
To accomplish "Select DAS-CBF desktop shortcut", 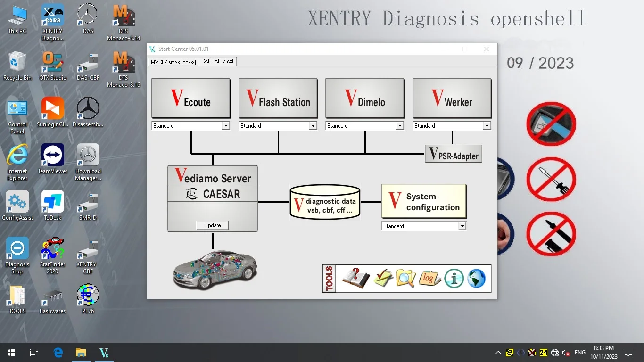I will click(x=88, y=66).
